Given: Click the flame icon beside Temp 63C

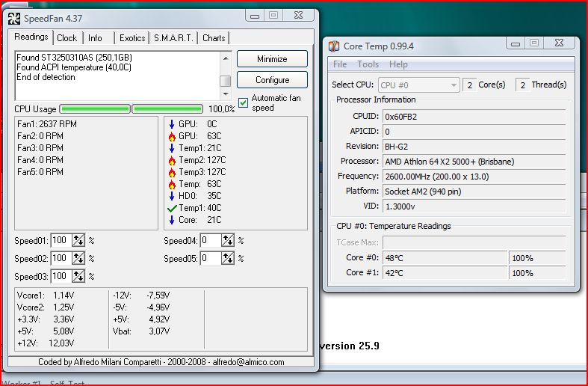Looking at the screenshot, I should (172, 184).
